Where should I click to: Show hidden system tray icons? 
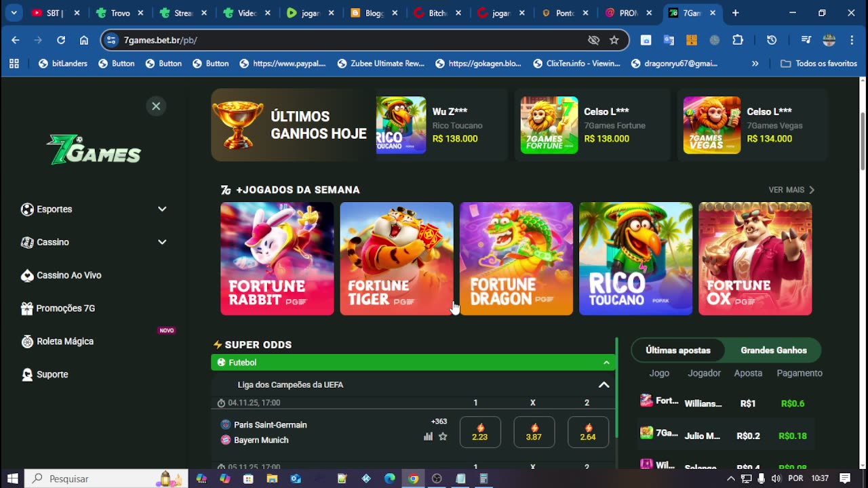click(730, 479)
